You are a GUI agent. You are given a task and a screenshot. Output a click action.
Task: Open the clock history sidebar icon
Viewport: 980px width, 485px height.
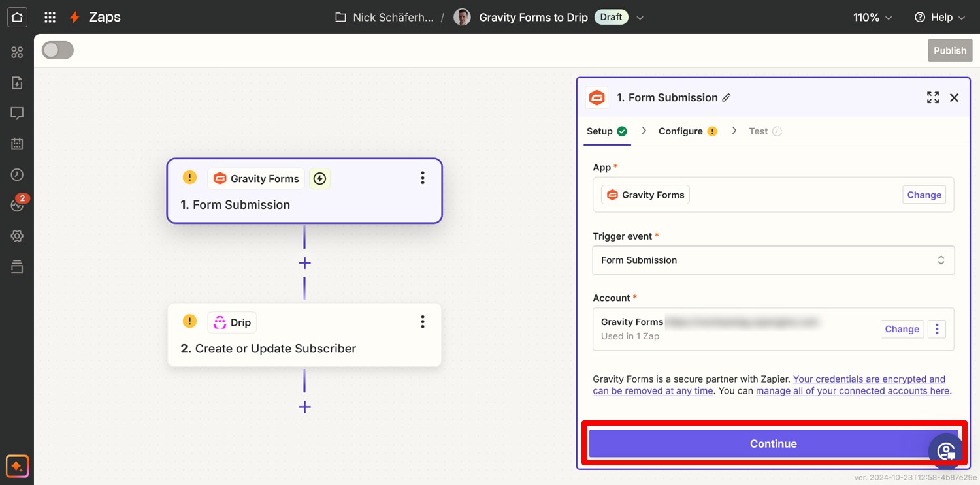17,175
